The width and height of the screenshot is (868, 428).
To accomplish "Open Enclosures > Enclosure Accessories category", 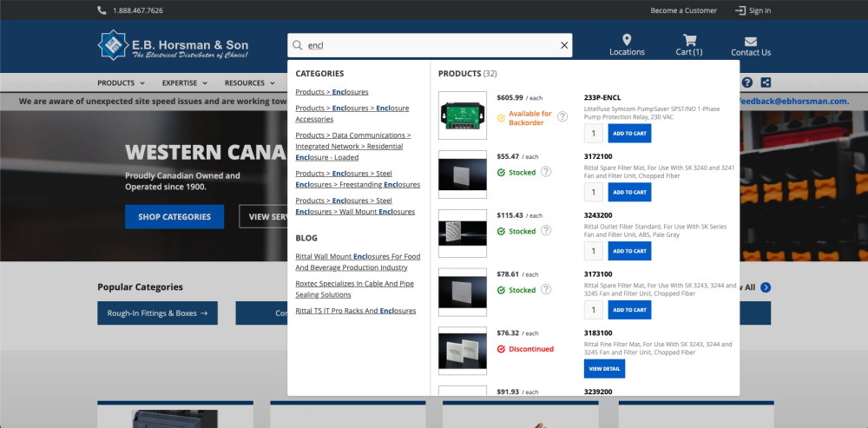I will tap(352, 114).
